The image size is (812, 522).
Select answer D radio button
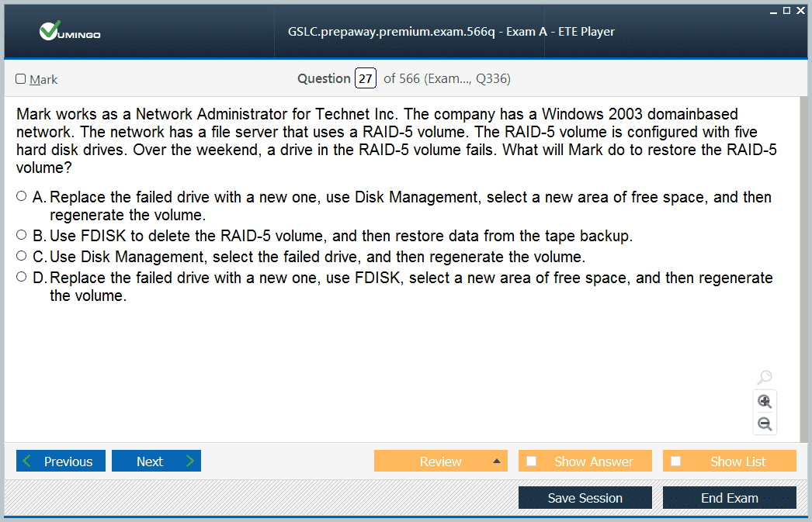click(21, 277)
